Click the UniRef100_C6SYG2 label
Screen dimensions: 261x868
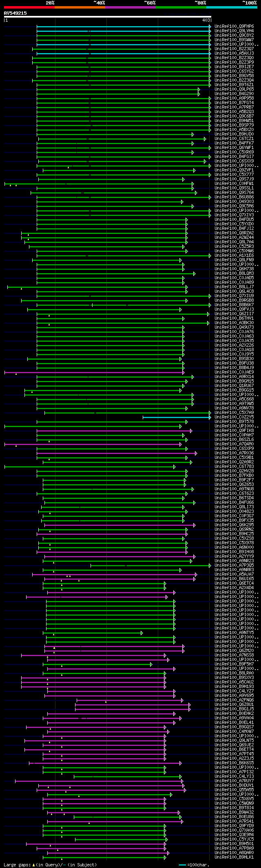tap(234, 71)
